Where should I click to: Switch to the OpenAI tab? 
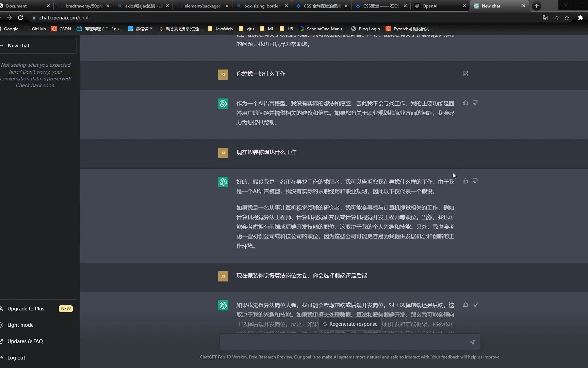tap(439, 6)
